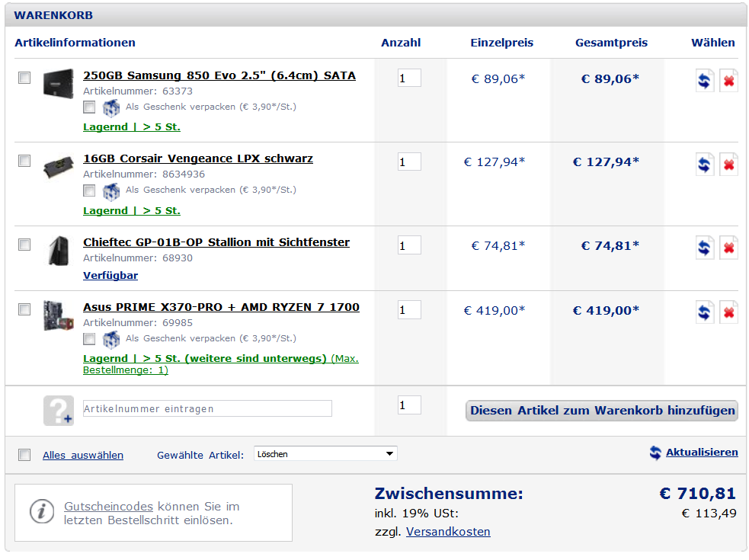Click quantity field for Asus PRIME X370-PRO

tap(409, 309)
